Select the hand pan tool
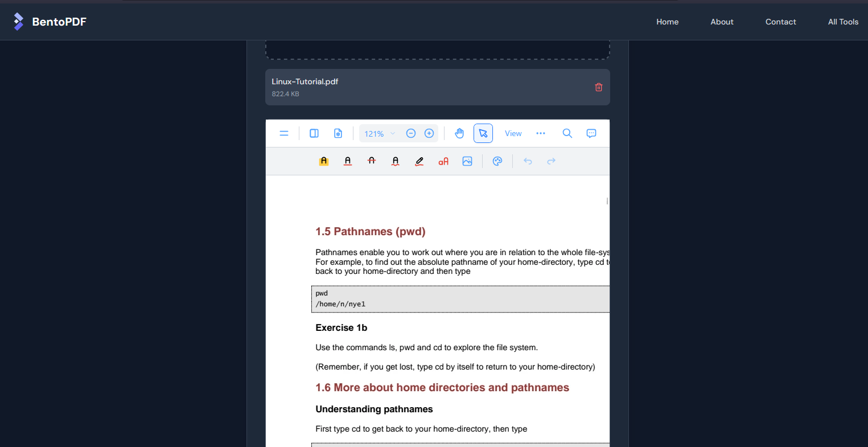Screen dimensions: 868x447 pyautogui.click(x=459, y=133)
